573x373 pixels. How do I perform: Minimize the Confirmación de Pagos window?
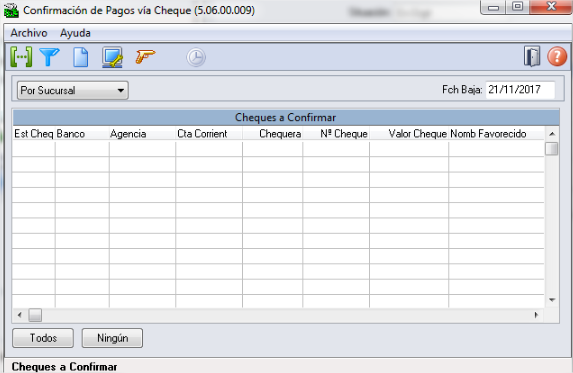point(493,7)
